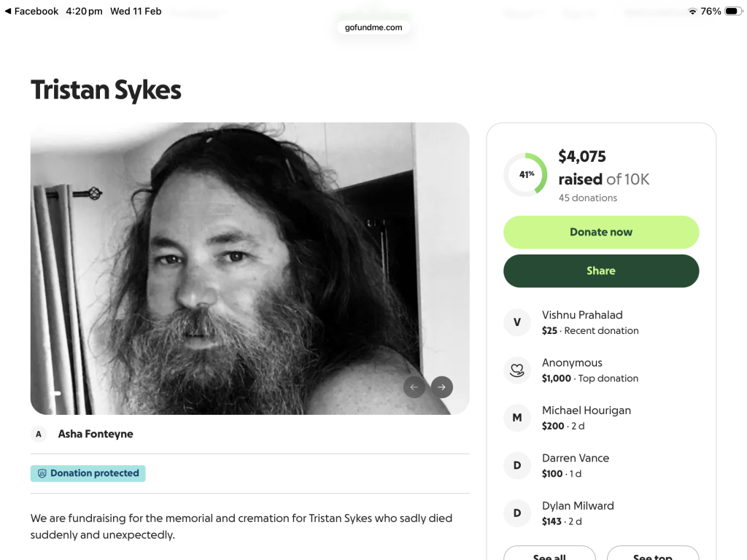The image size is (747, 560).
Task: Open the See top donations list
Action: point(652,554)
